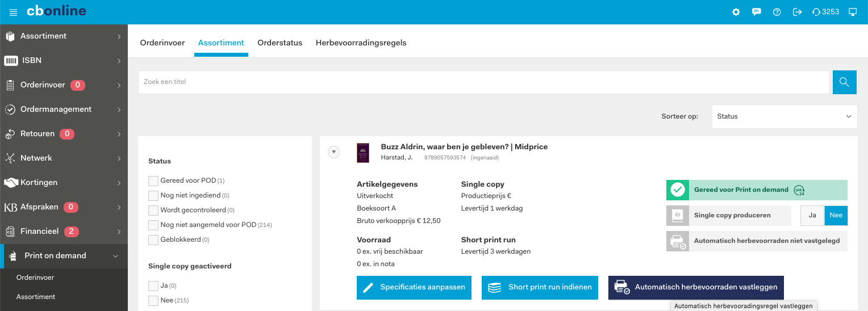
Task: Open the Herbevoorradingsregels tab
Action: (x=361, y=43)
